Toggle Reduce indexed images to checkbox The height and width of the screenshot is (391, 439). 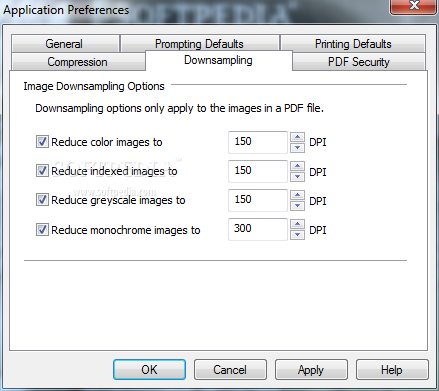click(x=42, y=171)
